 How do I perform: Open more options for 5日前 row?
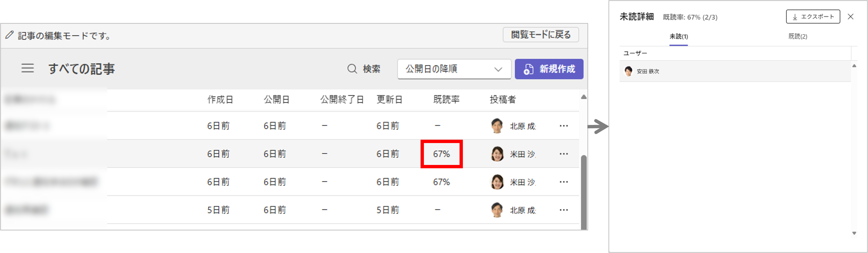pos(564,210)
